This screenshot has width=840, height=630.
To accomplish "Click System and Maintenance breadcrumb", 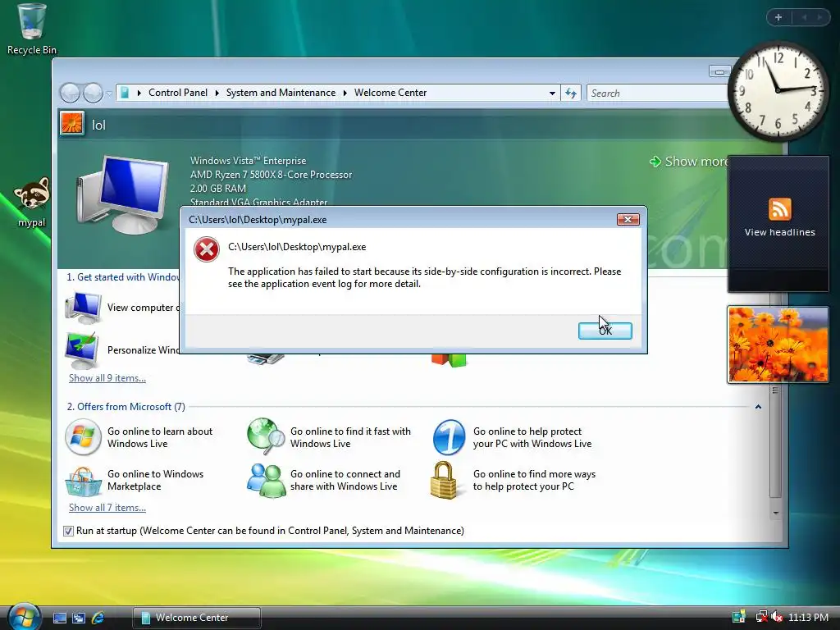I will (x=281, y=93).
